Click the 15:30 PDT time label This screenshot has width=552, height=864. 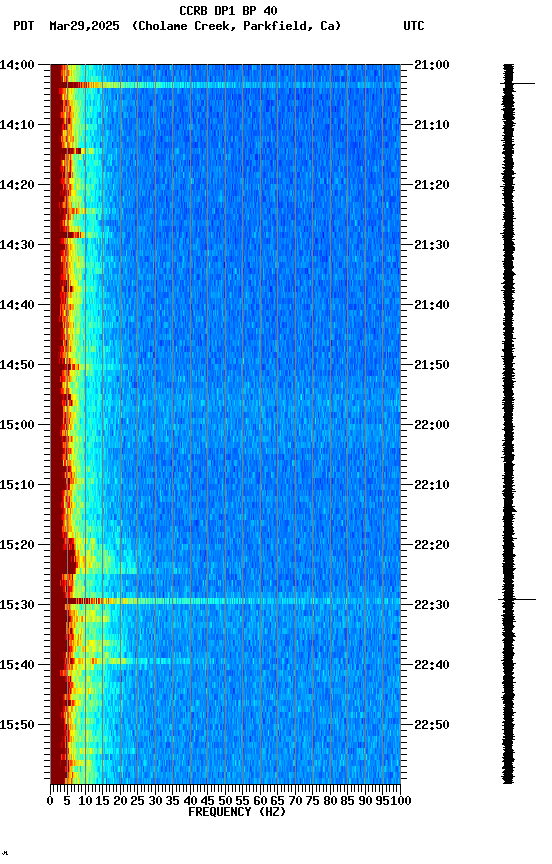(17, 605)
